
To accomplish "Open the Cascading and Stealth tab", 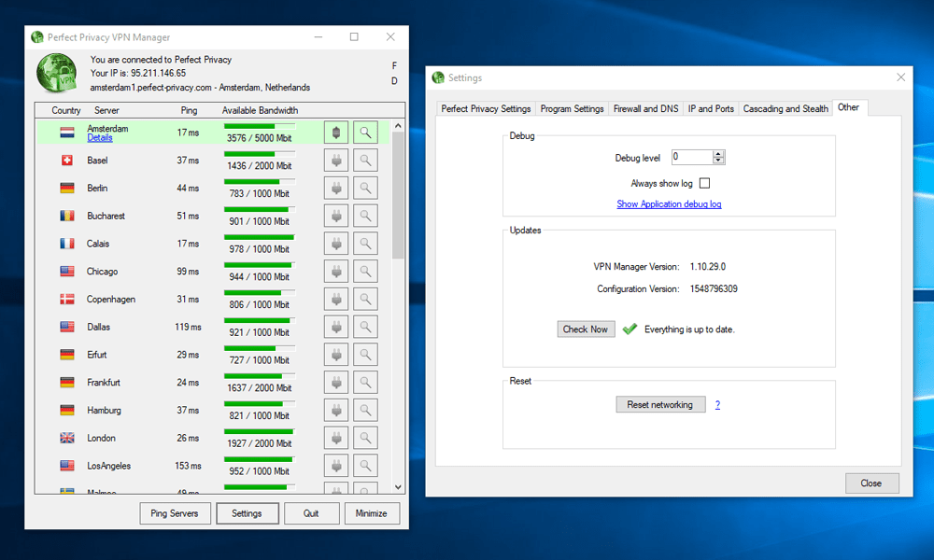I will [x=785, y=109].
